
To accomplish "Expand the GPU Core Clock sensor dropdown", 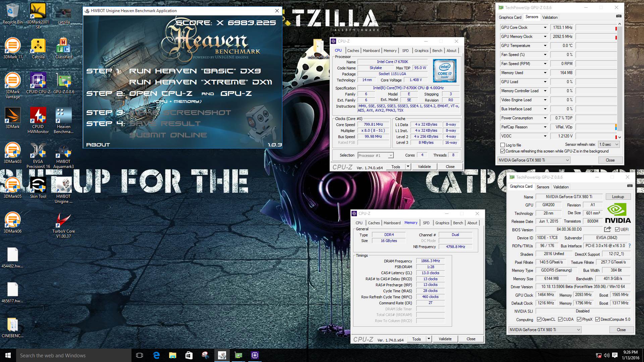I will click(545, 27).
